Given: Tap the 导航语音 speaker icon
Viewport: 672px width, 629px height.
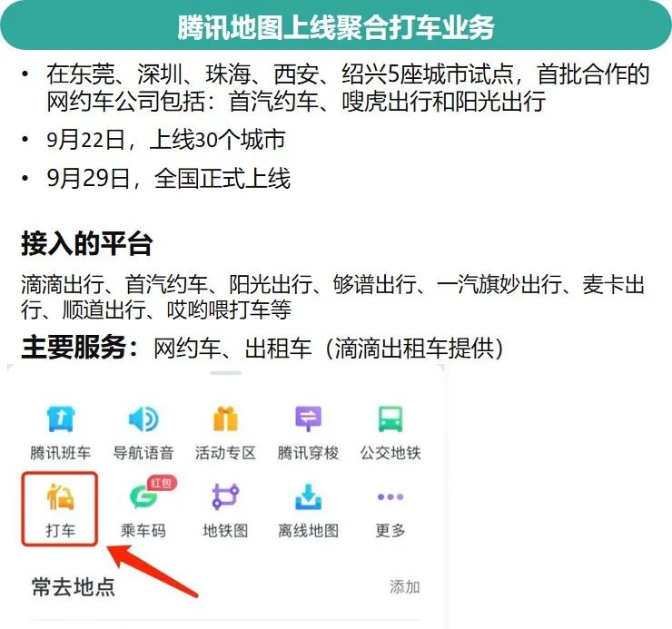Looking at the screenshot, I should (x=143, y=418).
